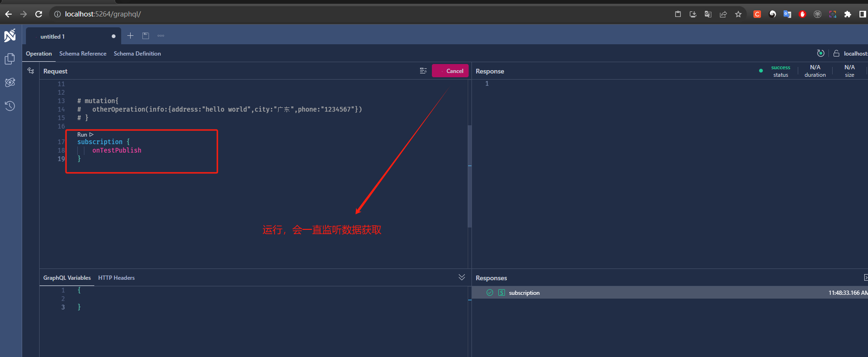Select the subscription entry in Responses list
The image size is (868, 357).
click(670, 292)
